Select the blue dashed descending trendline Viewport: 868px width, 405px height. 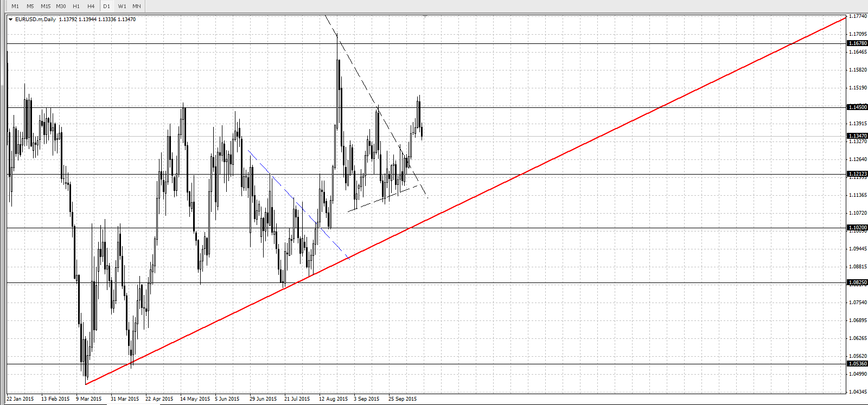298,204
